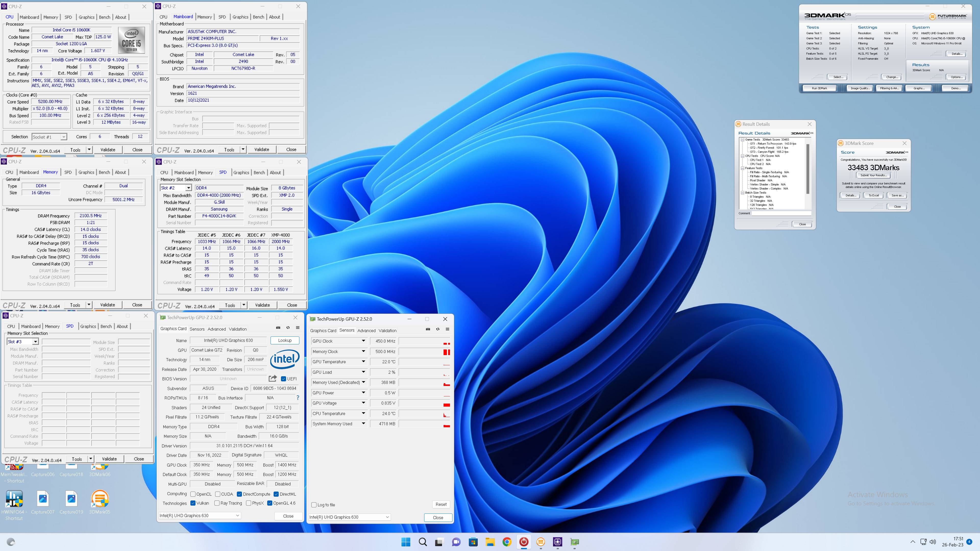Click CPU-Z icon on taskbar
The width and height of the screenshot is (980, 551).
point(558,542)
